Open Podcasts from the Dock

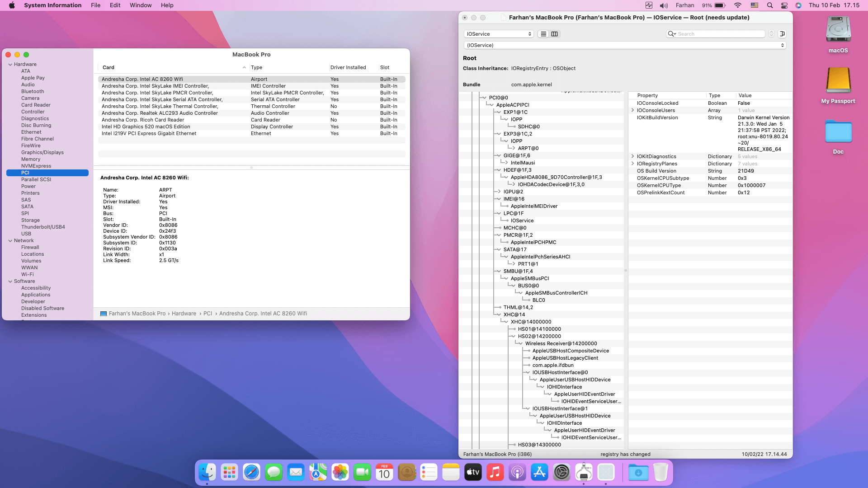[x=517, y=473]
